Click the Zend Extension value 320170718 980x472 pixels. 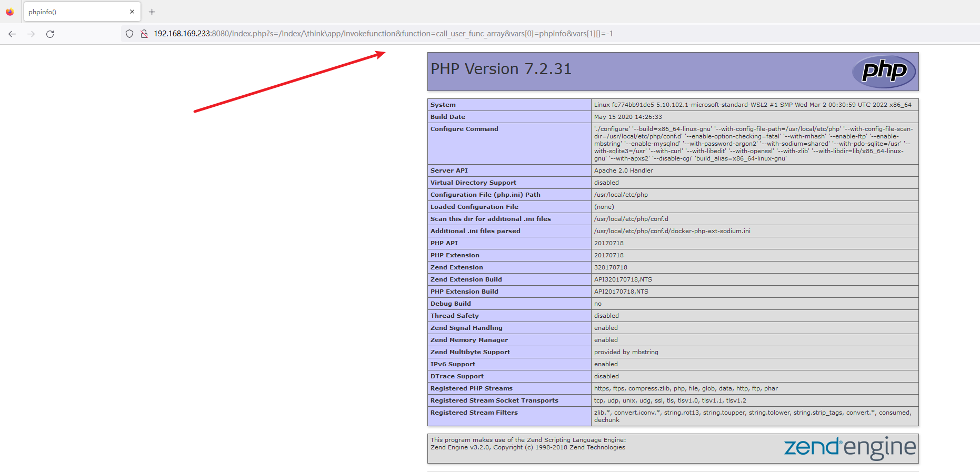coord(611,267)
